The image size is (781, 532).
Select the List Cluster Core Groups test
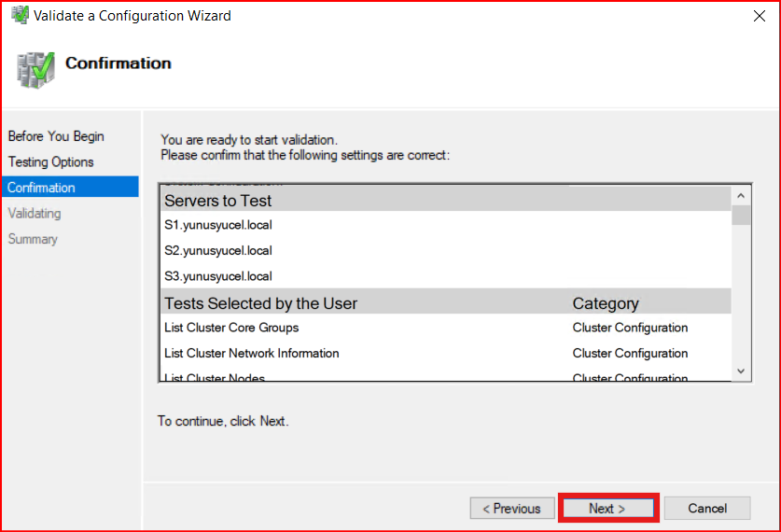[231, 328]
